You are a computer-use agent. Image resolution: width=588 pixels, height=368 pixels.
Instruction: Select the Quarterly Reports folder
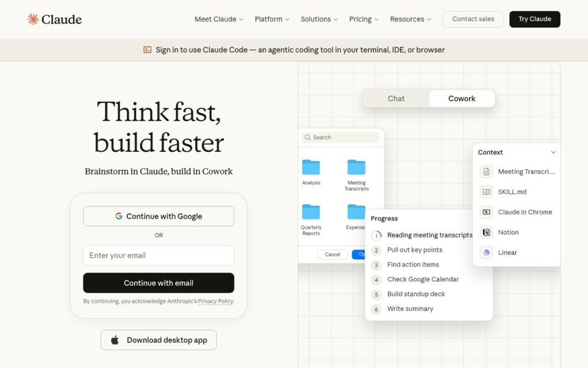[x=311, y=212]
